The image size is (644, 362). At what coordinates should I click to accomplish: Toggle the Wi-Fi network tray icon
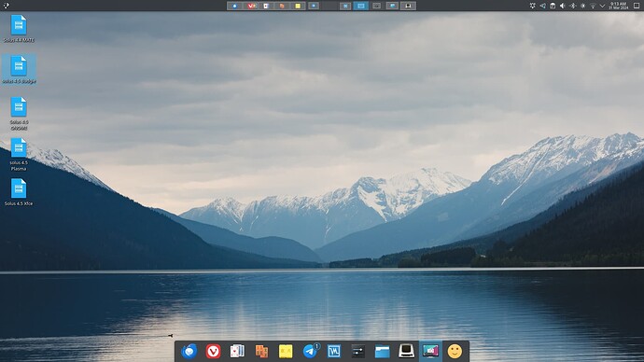pos(593,6)
